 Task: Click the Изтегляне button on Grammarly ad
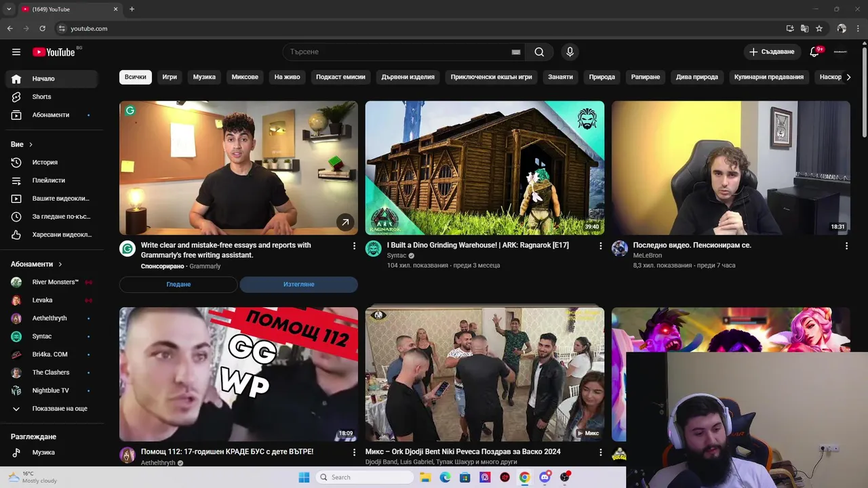pyautogui.click(x=298, y=284)
